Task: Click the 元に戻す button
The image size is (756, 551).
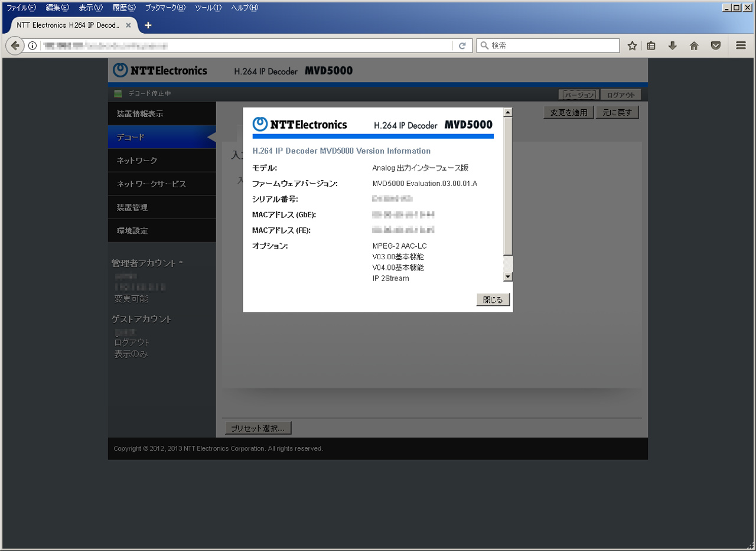Action: 617,112
